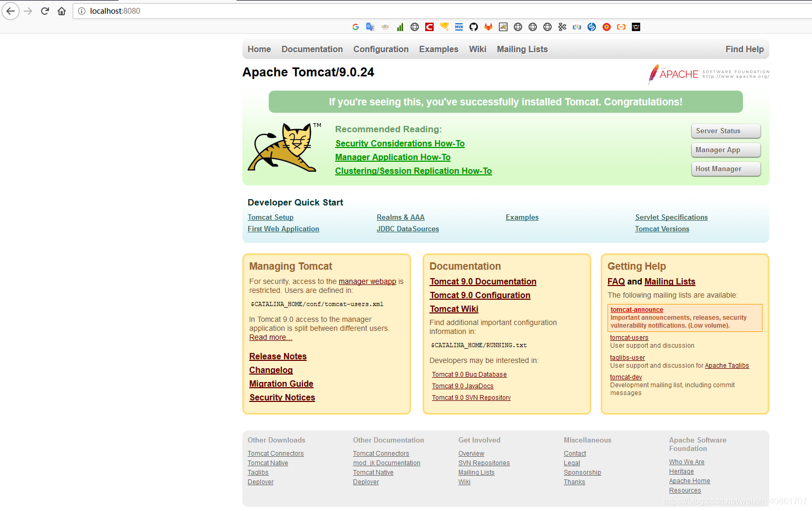The width and height of the screenshot is (812, 511).
Task: Open the Google bookmark icon
Action: (356, 27)
